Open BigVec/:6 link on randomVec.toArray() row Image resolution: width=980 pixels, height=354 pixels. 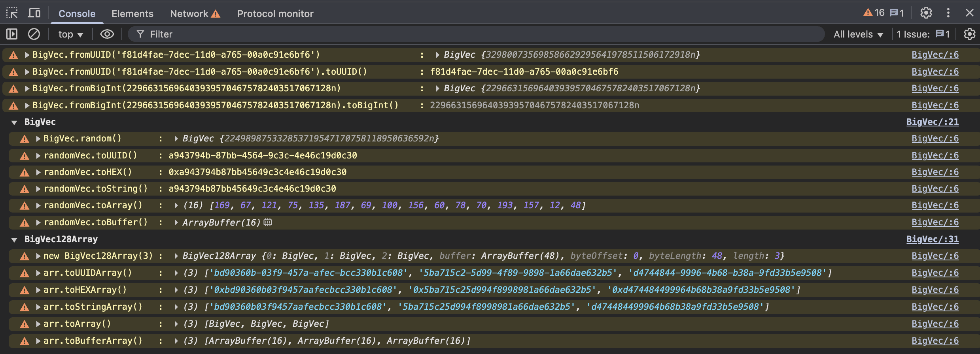(935, 205)
